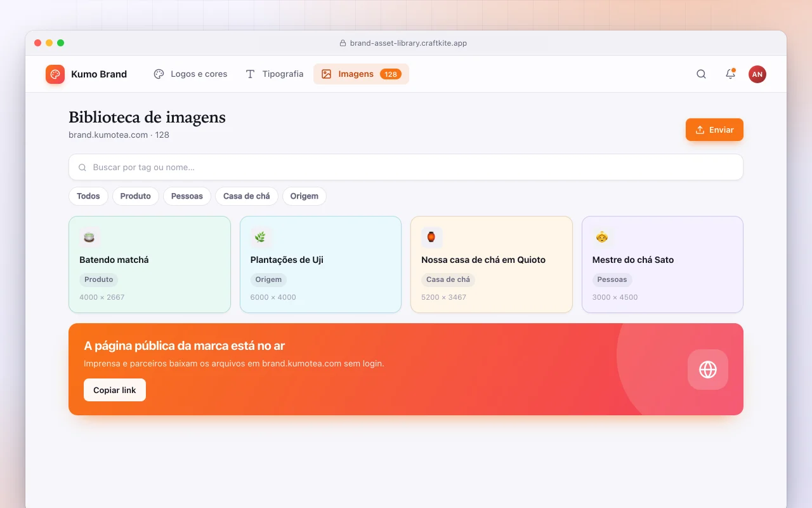Filter images by Origem chip

tap(304, 196)
